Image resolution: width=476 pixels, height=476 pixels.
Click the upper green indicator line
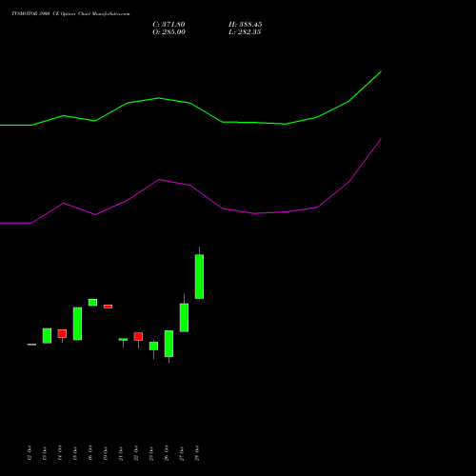190,103
